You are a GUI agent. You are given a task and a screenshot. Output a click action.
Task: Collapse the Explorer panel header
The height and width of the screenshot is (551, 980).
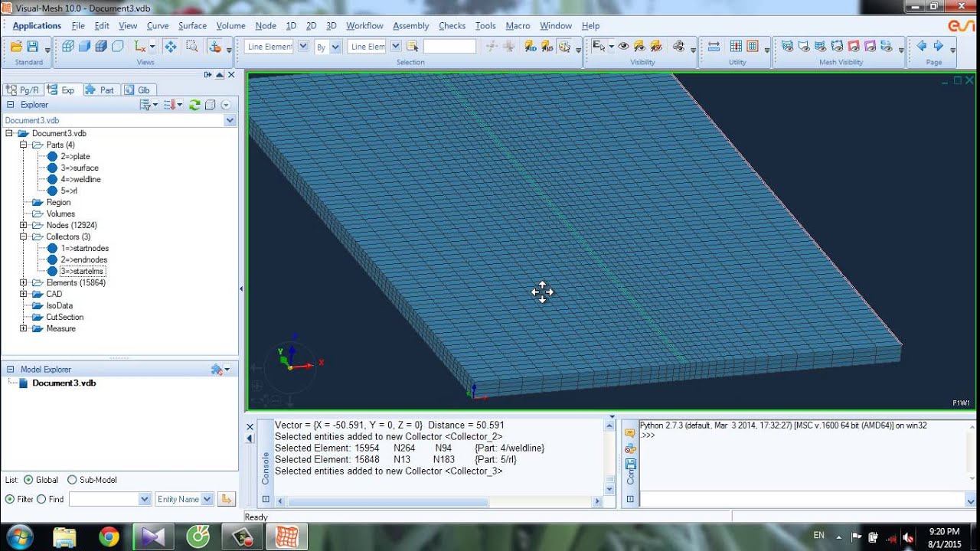coord(11,105)
